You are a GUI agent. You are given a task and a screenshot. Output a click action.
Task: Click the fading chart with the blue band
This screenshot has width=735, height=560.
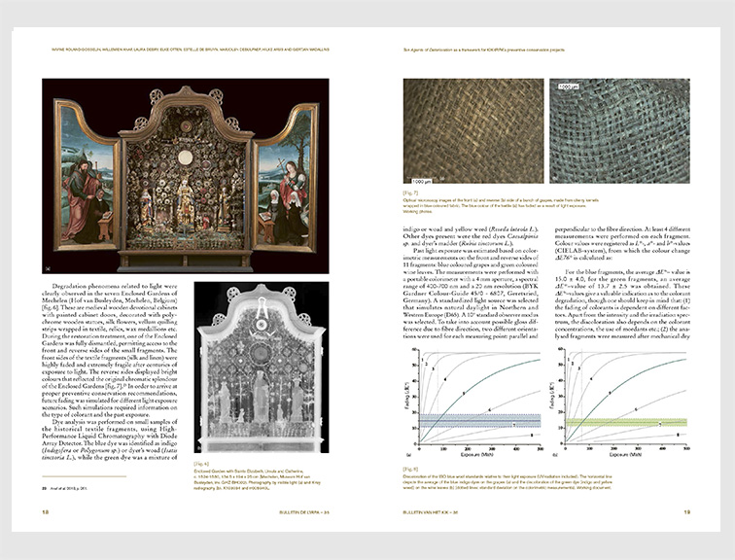(x=473, y=402)
